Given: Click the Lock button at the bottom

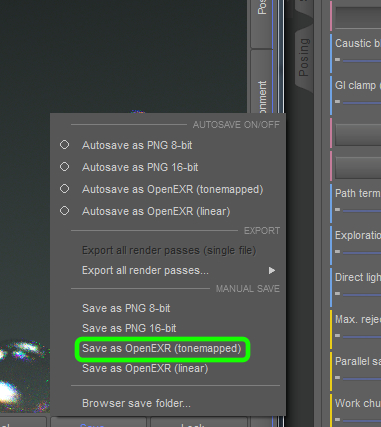Looking at the screenshot, I should (199, 423).
